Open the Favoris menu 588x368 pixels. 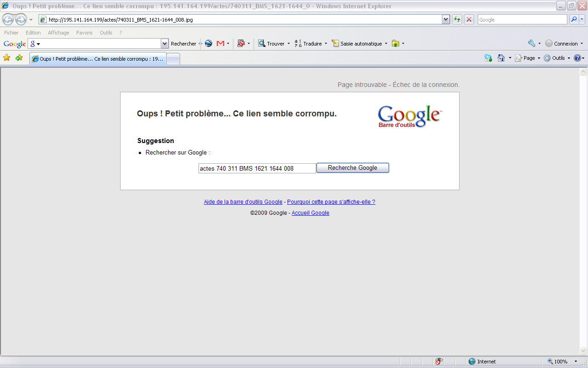click(85, 33)
